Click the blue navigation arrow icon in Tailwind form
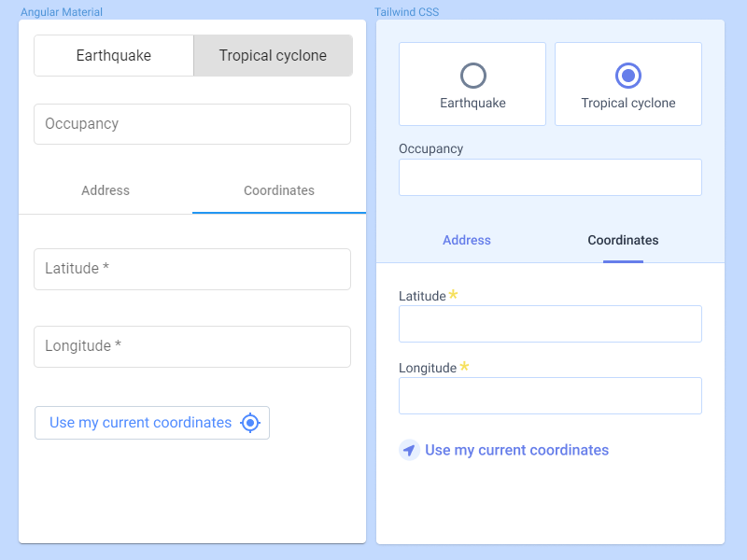 (409, 450)
